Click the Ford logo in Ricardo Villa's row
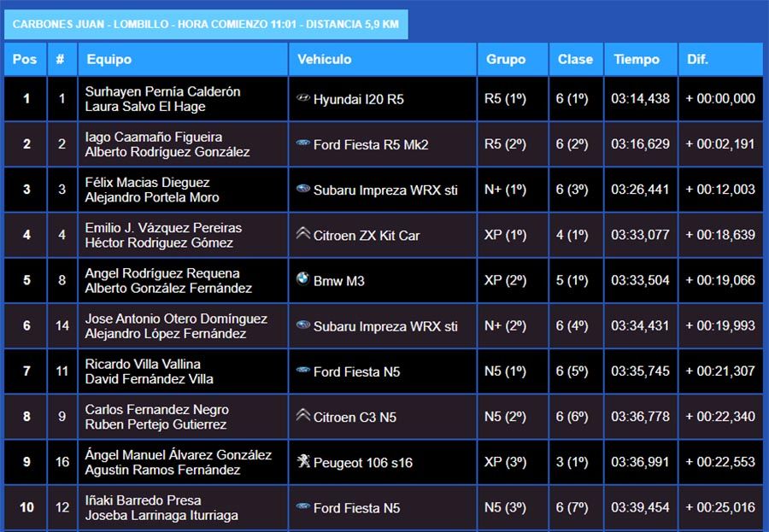 [x=302, y=371]
